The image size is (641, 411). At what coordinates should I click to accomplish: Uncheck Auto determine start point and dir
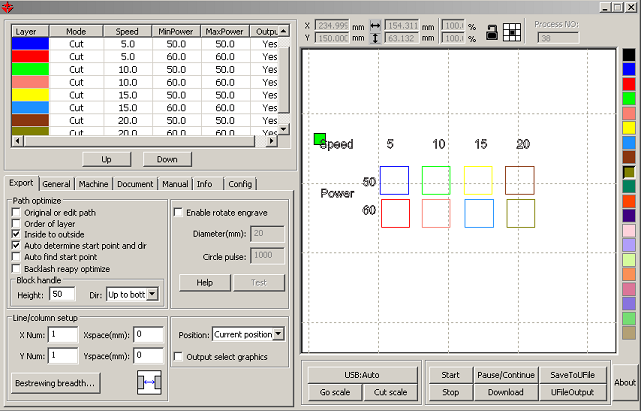pos(16,246)
